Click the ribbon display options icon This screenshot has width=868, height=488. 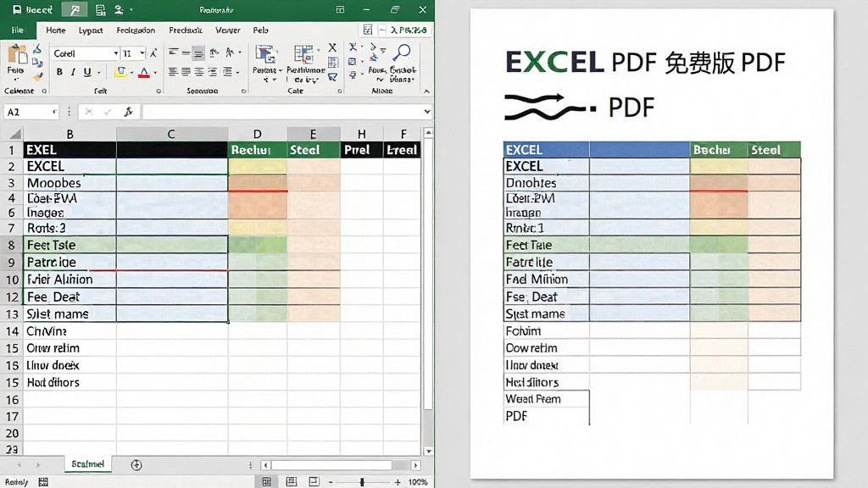click(x=340, y=9)
